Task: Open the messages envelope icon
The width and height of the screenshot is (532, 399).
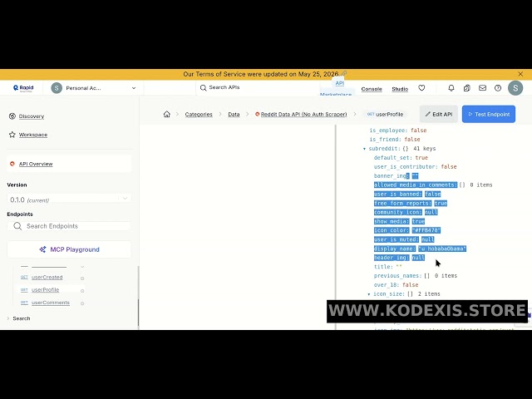Action: (x=482, y=88)
